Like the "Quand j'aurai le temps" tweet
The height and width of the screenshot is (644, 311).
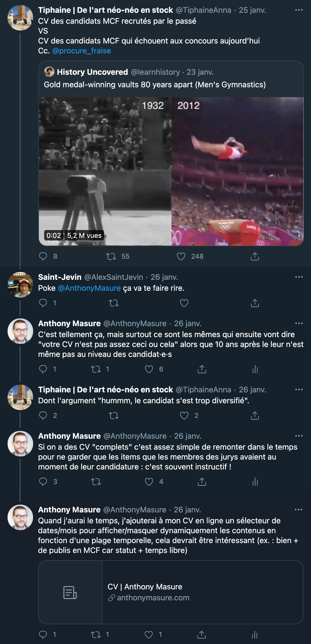click(149, 634)
